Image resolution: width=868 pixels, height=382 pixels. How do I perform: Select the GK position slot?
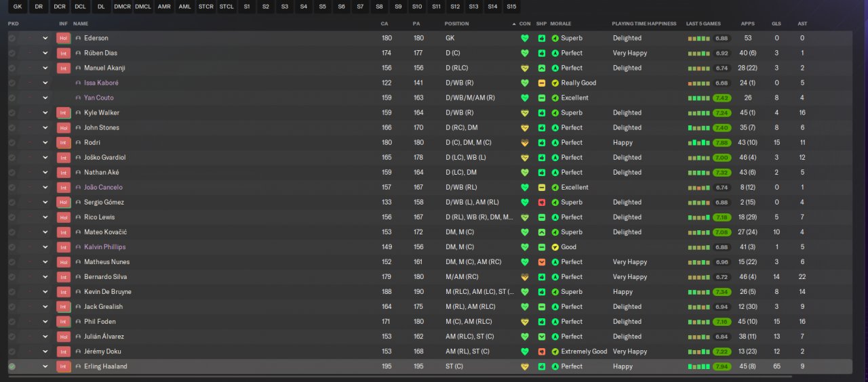click(x=18, y=7)
